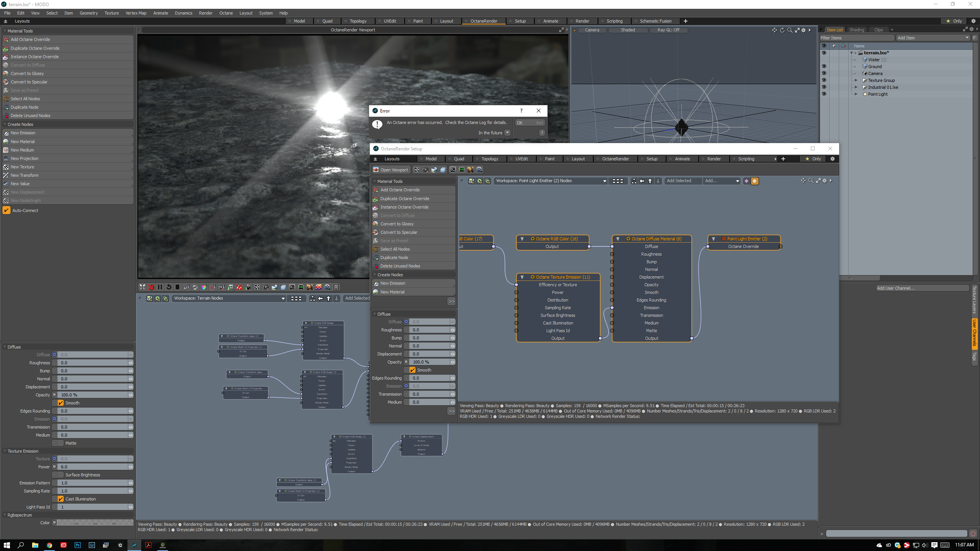Open the Octane menu
Viewport: 980px width, 551px height.
tap(226, 13)
